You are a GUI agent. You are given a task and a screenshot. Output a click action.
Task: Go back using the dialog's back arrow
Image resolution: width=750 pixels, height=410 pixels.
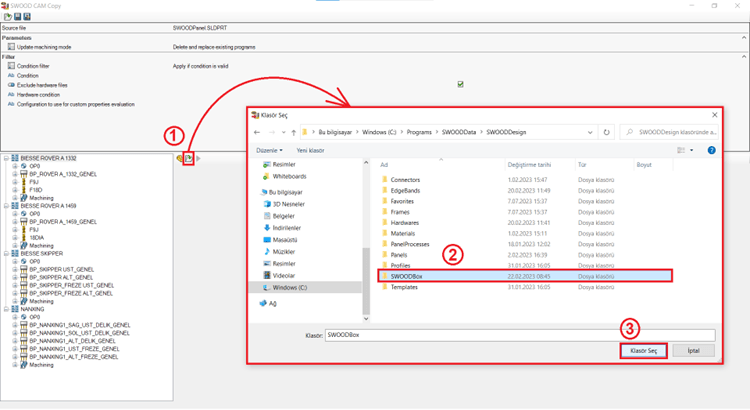coord(257,133)
